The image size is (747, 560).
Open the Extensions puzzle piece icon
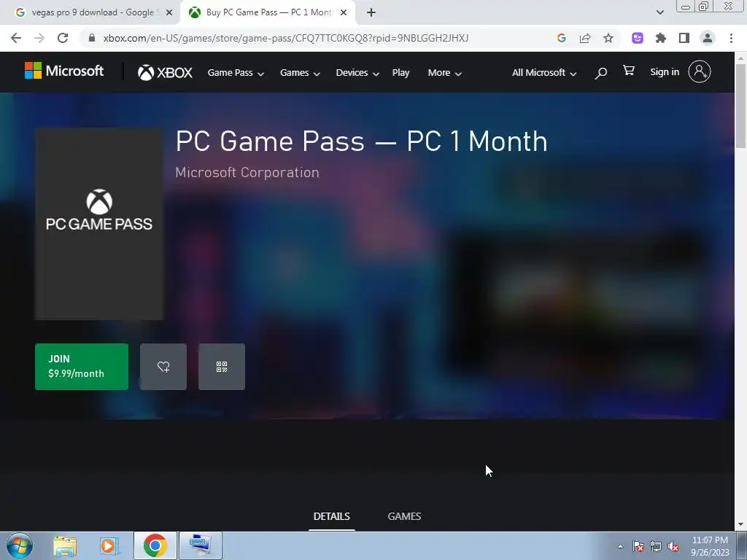coord(661,38)
